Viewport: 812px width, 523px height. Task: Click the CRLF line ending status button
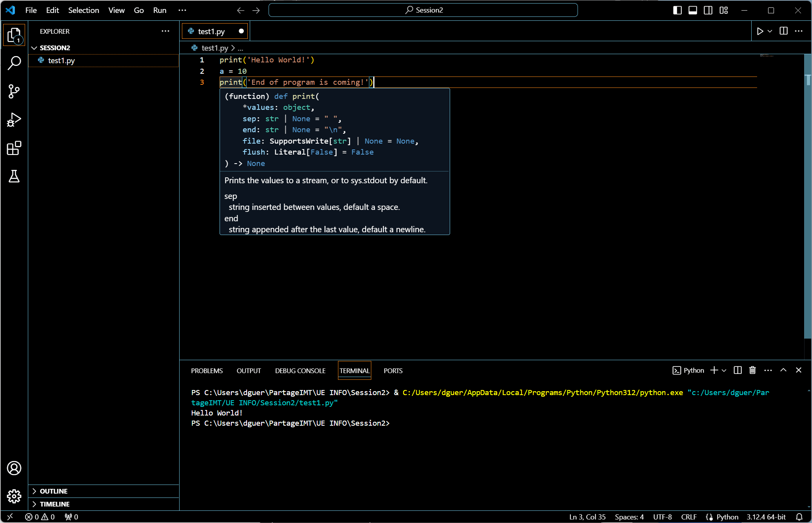pos(688,517)
